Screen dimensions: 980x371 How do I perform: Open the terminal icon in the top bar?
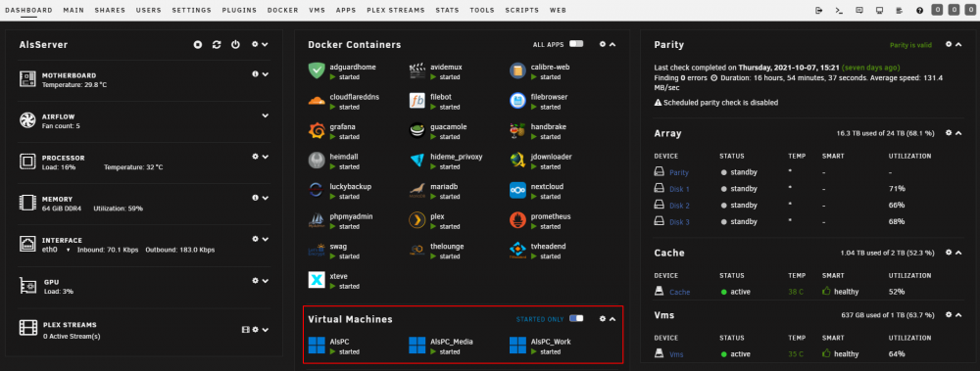coord(840,10)
